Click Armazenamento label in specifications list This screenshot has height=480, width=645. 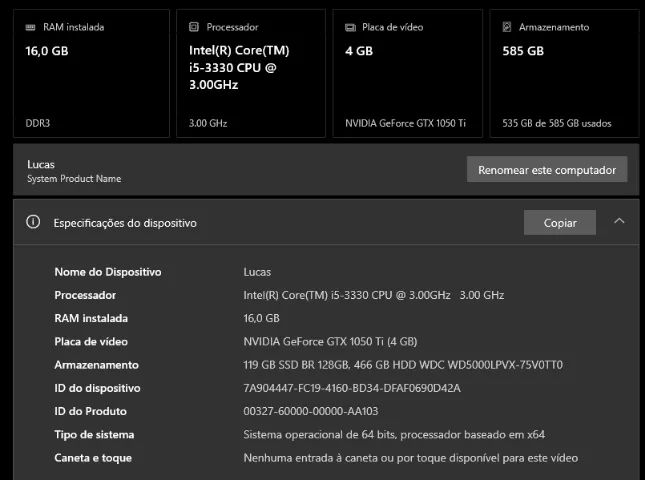[96, 365]
